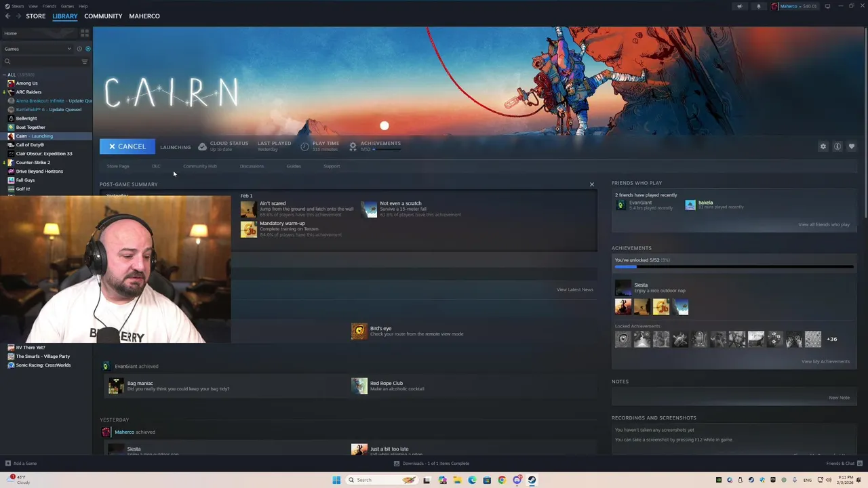
Task: Open the Discussions tab
Action: (252, 166)
